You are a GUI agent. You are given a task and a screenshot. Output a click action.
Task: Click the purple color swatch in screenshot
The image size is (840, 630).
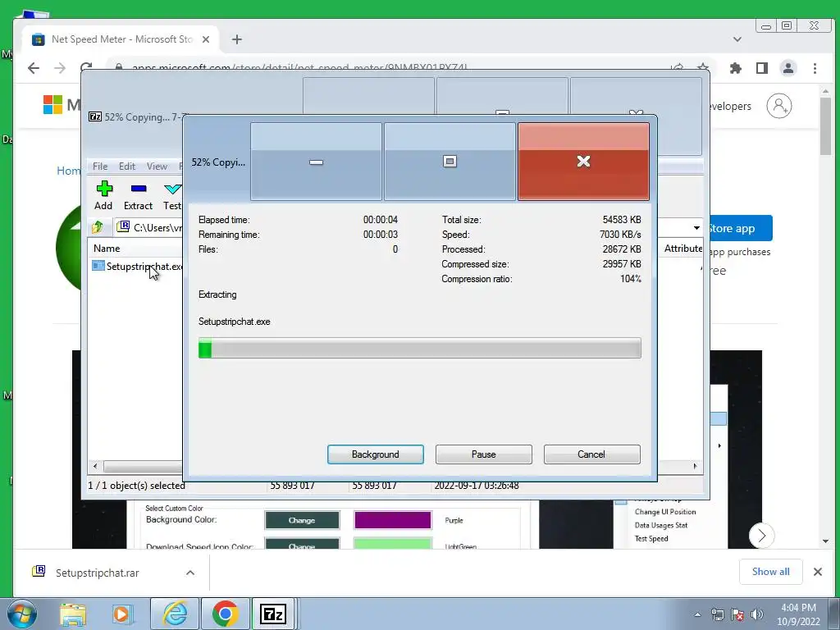pyautogui.click(x=393, y=520)
